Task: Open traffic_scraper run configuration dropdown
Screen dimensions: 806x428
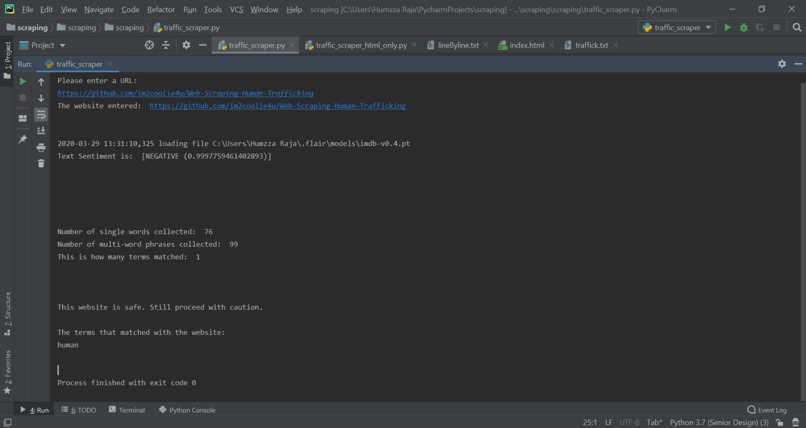Action: [676, 27]
